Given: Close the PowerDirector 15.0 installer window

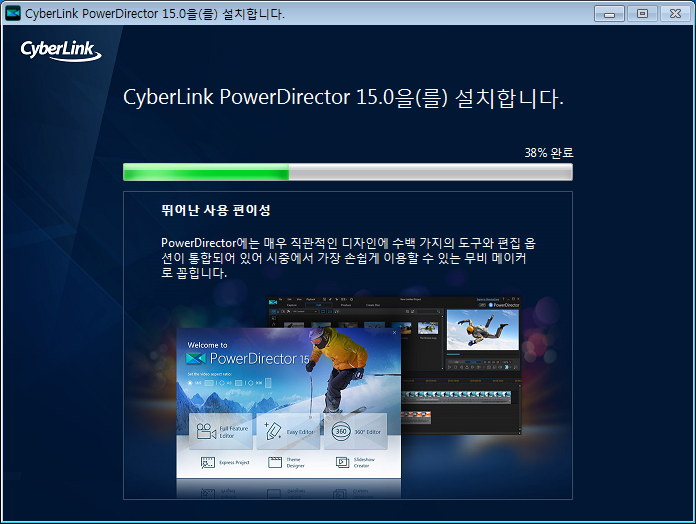Looking at the screenshot, I should click(676, 14).
